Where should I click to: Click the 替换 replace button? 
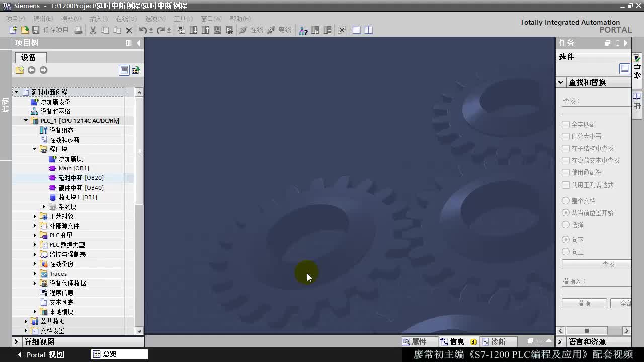584,303
